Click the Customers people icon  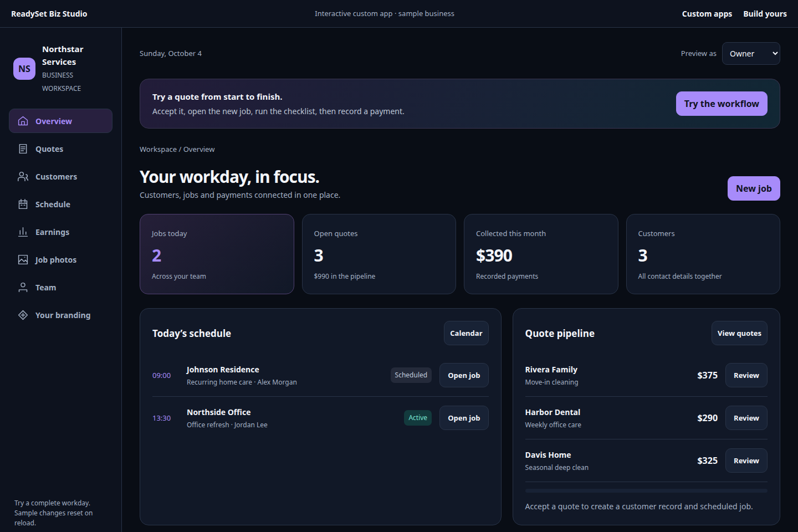click(23, 176)
